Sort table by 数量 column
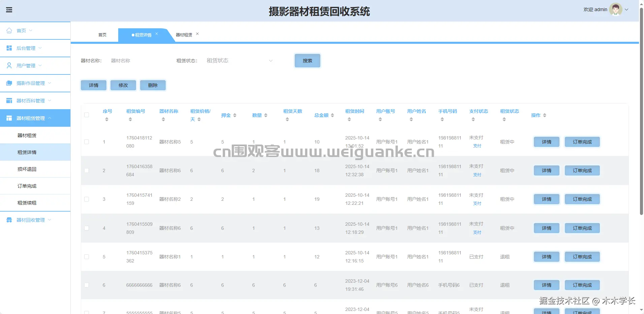 pyautogui.click(x=266, y=115)
